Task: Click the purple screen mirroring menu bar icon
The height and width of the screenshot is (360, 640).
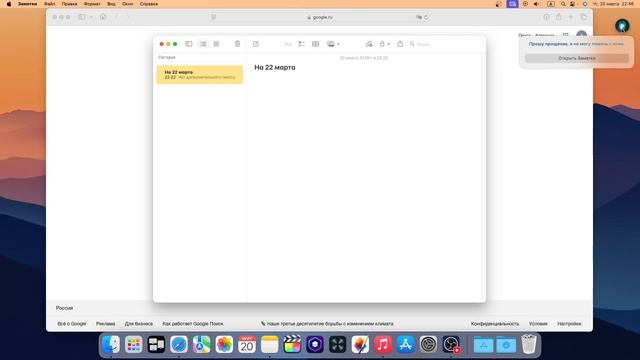Action: [512, 4]
